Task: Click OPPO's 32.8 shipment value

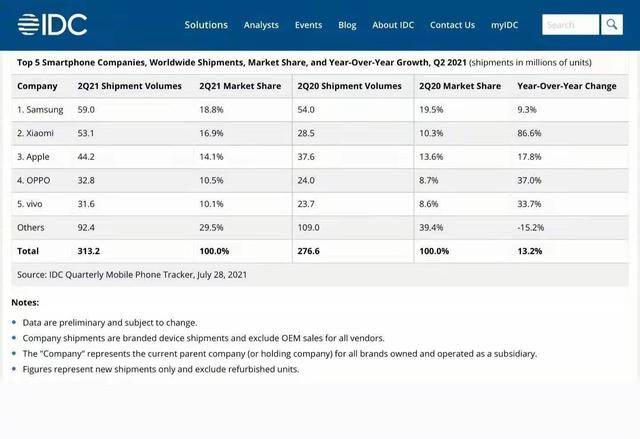Action: tap(86, 180)
